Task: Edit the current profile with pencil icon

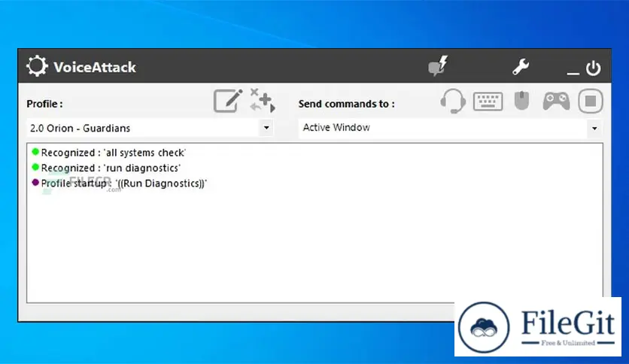Action: tap(228, 100)
